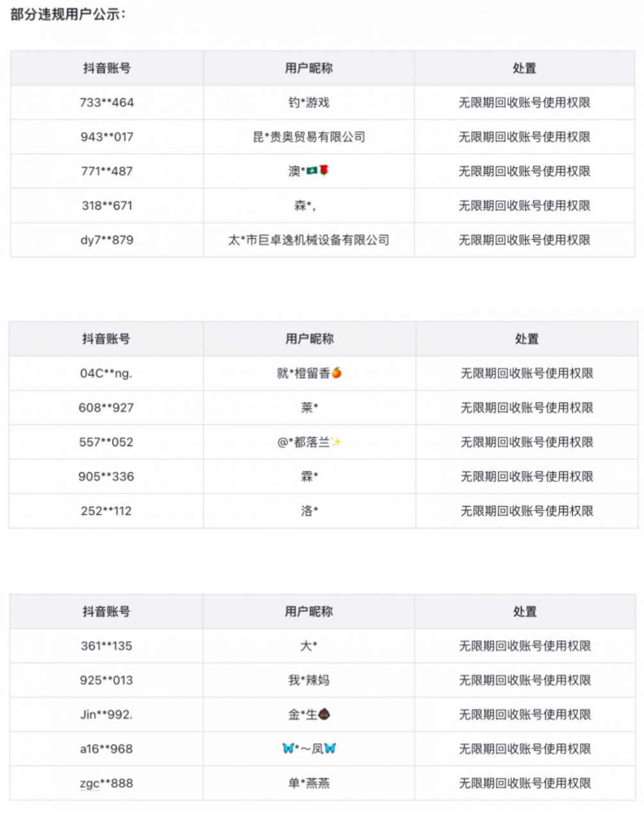Image resolution: width=644 pixels, height=813 pixels.
Task: Select account dy7**879 cell
Action: pyautogui.click(x=107, y=240)
